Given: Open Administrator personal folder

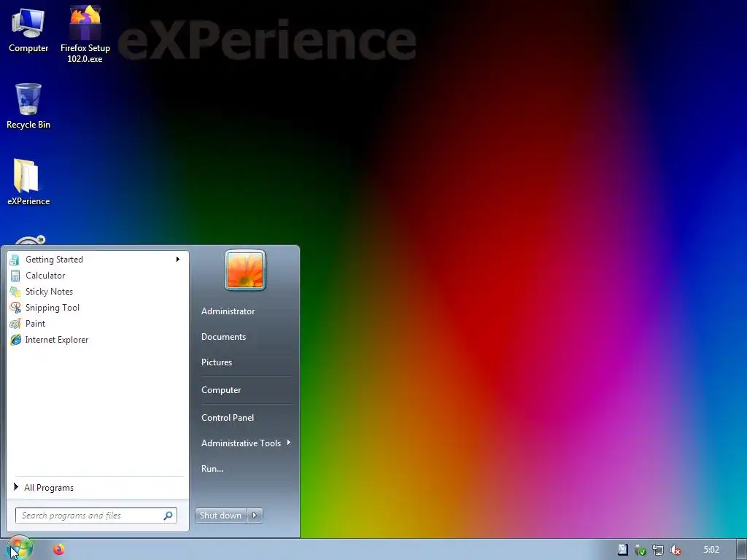Looking at the screenshot, I should click(x=228, y=311).
